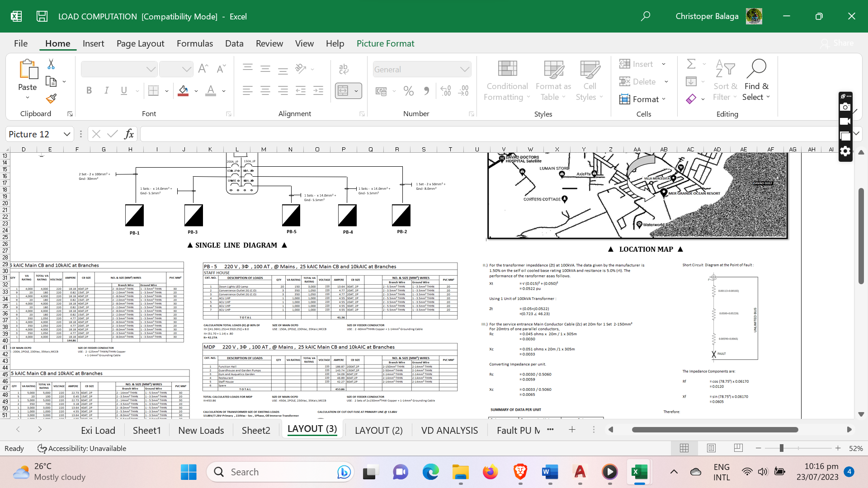Viewport: 868px width, 488px height.
Task: Expand the Name Box dropdown arrow
Action: (x=67, y=134)
